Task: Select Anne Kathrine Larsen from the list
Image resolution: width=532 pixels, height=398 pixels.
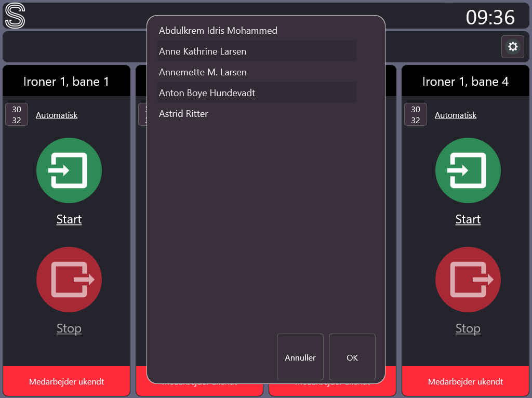Action: (203, 51)
